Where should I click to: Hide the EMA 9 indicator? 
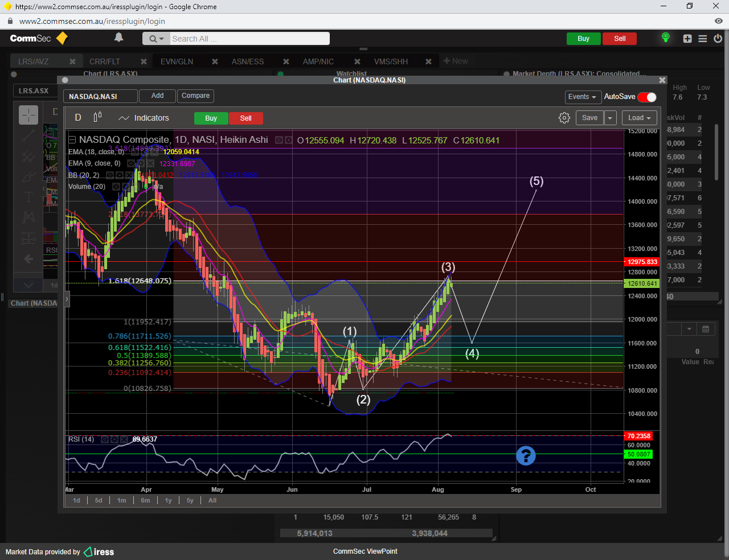(131, 163)
